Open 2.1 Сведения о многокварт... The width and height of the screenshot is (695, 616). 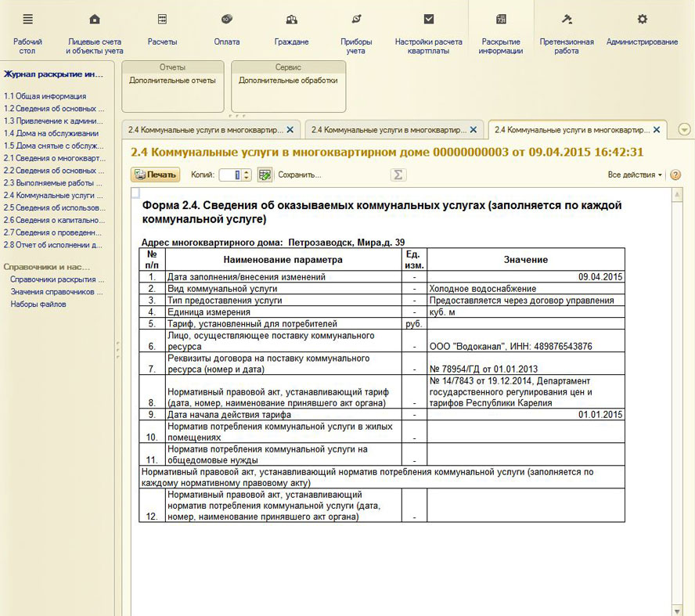pos(55,158)
